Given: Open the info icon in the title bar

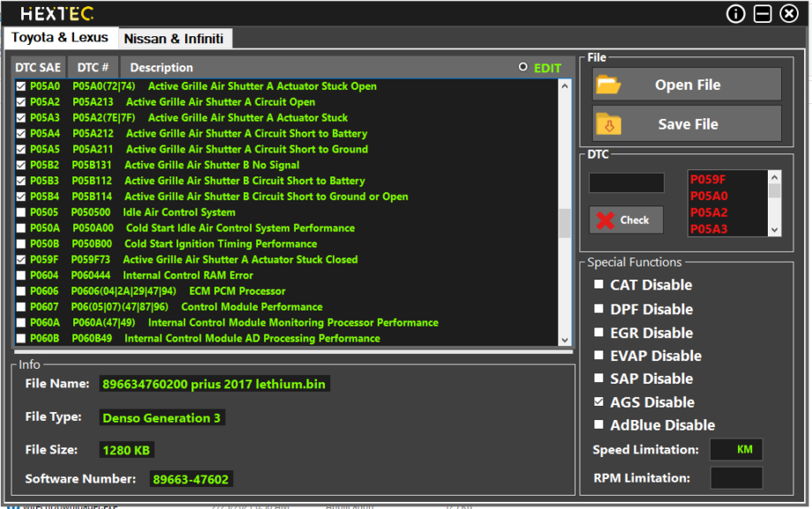Looking at the screenshot, I should point(735,14).
